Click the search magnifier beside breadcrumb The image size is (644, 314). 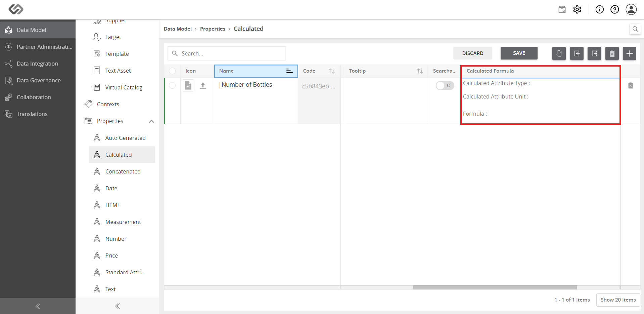click(x=635, y=29)
